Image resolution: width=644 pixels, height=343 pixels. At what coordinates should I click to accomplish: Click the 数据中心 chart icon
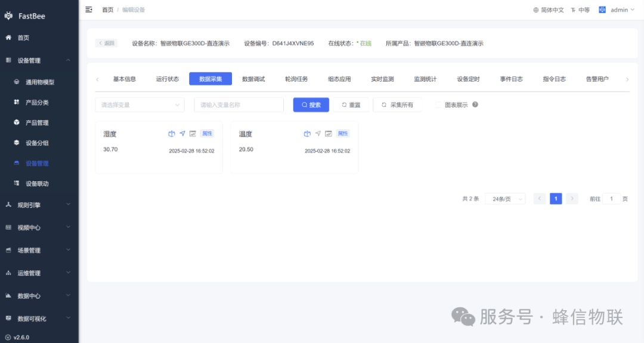coord(8,295)
